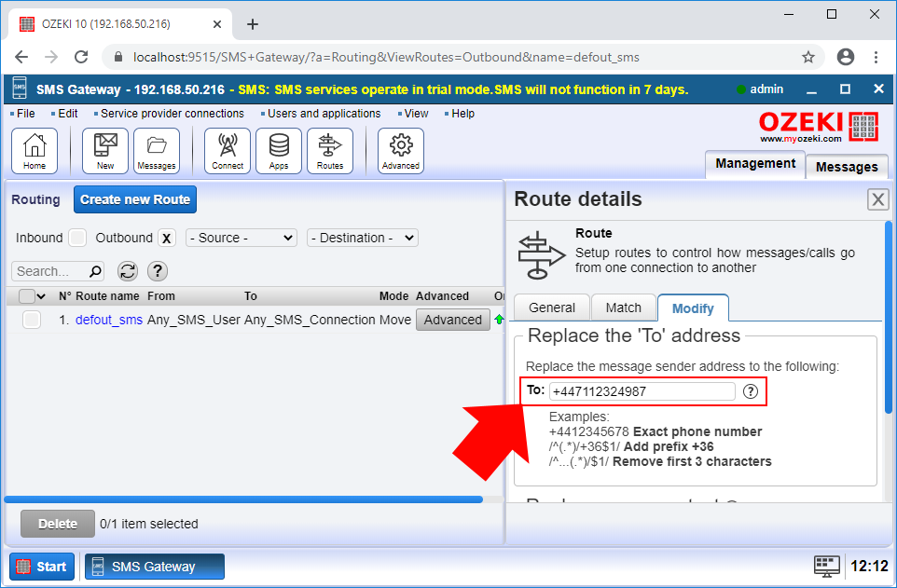Click the refresh routes list icon
Image resolution: width=897 pixels, height=588 pixels.
pos(128,271)
